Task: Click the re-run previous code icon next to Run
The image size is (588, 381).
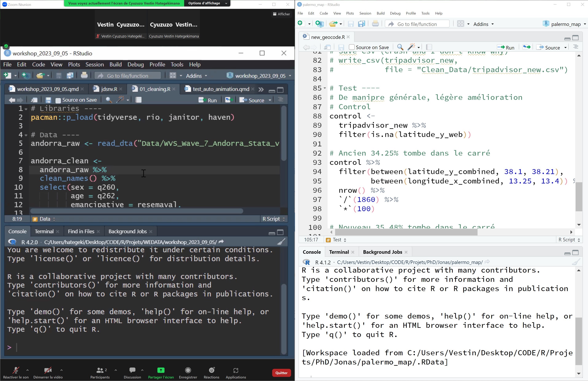Action: (x=526, y=47)
